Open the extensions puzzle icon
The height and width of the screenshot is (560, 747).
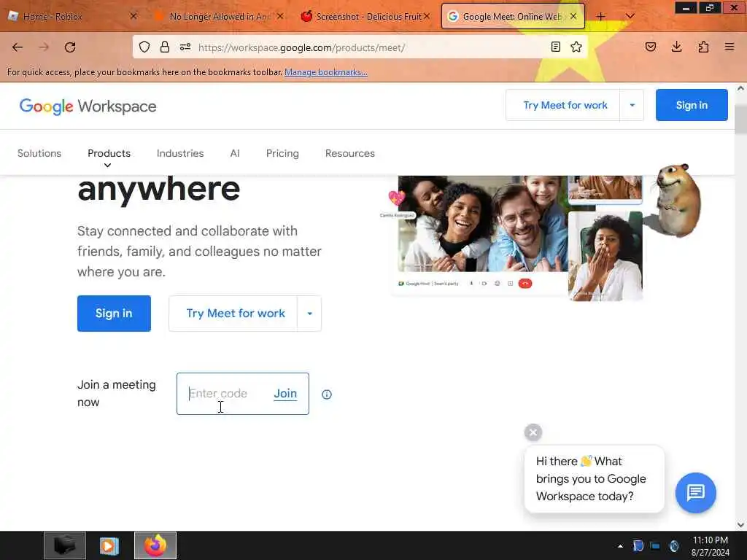[x=703, y=47]
